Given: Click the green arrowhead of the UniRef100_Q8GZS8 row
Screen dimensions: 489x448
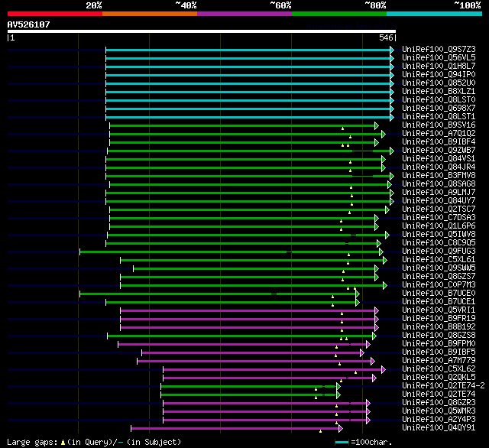Looking at the screenshot, I should pyautogui.click(x=374, y=336).
